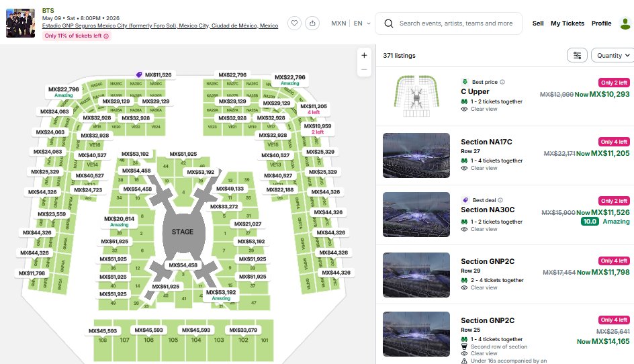Viewport: 634px width, 364px height.
Task: Click the 'Only 2 left' badge on C Upper
Action: (614, 83)
